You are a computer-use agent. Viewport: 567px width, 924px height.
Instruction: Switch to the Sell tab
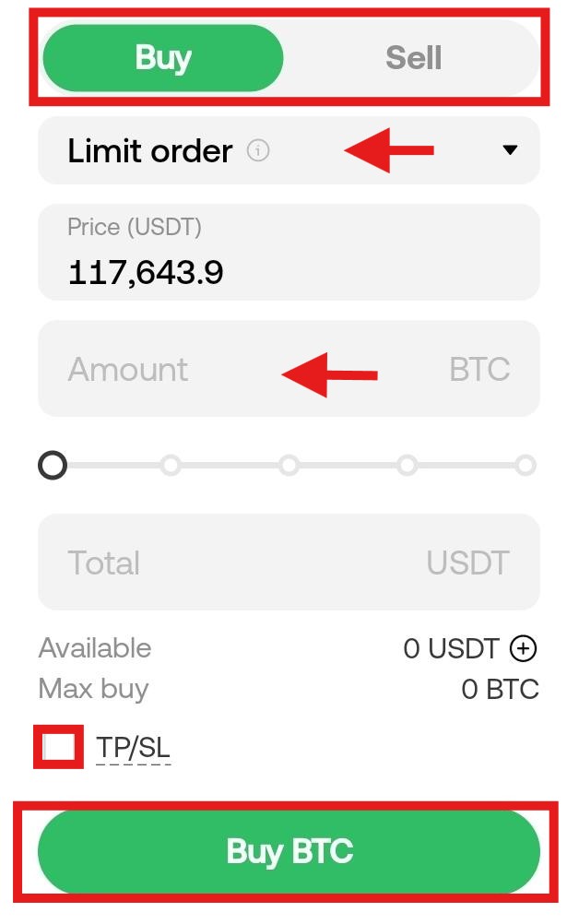coord(414,57)
